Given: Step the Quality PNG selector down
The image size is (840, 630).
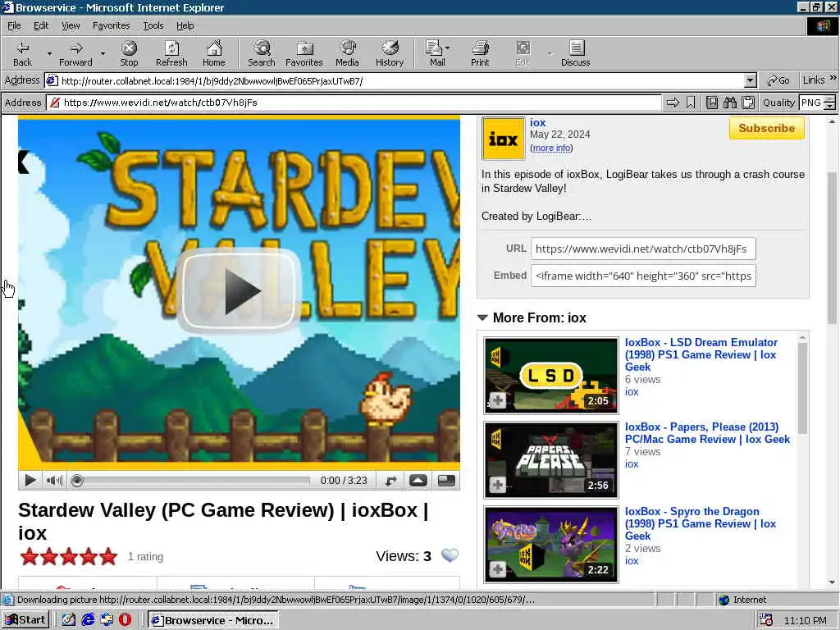Looking at the screenshot, I should point(830,106).
